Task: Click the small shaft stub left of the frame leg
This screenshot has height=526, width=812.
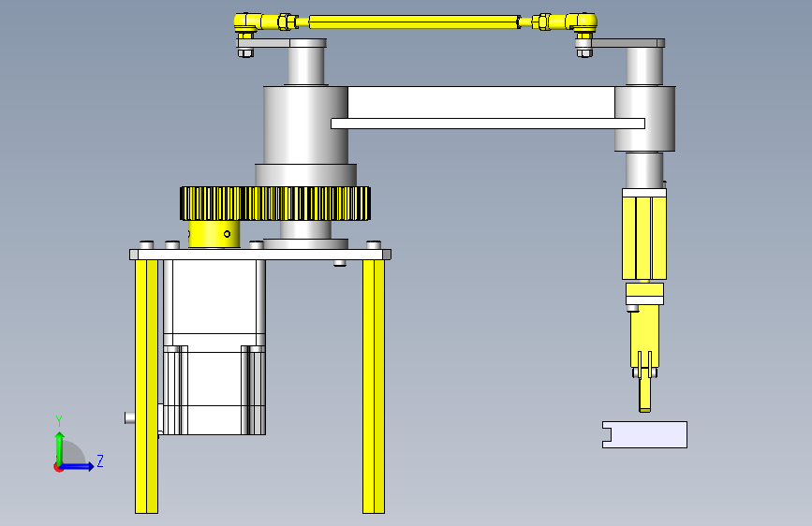Action: pyautogui.click(x=129, y=417)
